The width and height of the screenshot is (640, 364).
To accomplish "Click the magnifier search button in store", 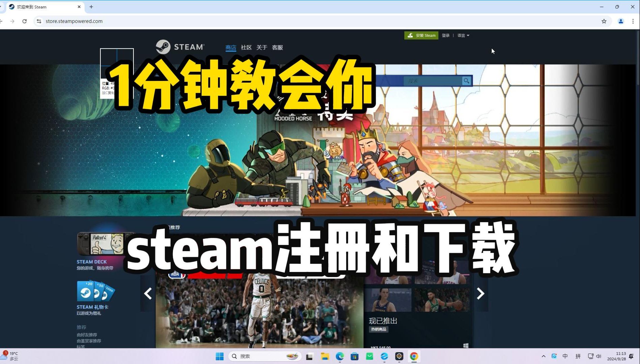I will pyautogui.click(x=466, y=81).
